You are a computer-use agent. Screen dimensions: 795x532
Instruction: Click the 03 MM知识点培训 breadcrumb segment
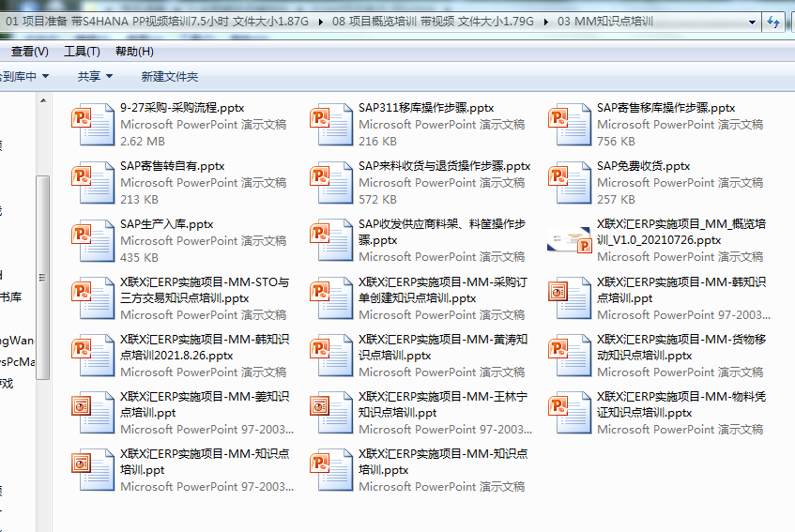click(x=605, y=22)
